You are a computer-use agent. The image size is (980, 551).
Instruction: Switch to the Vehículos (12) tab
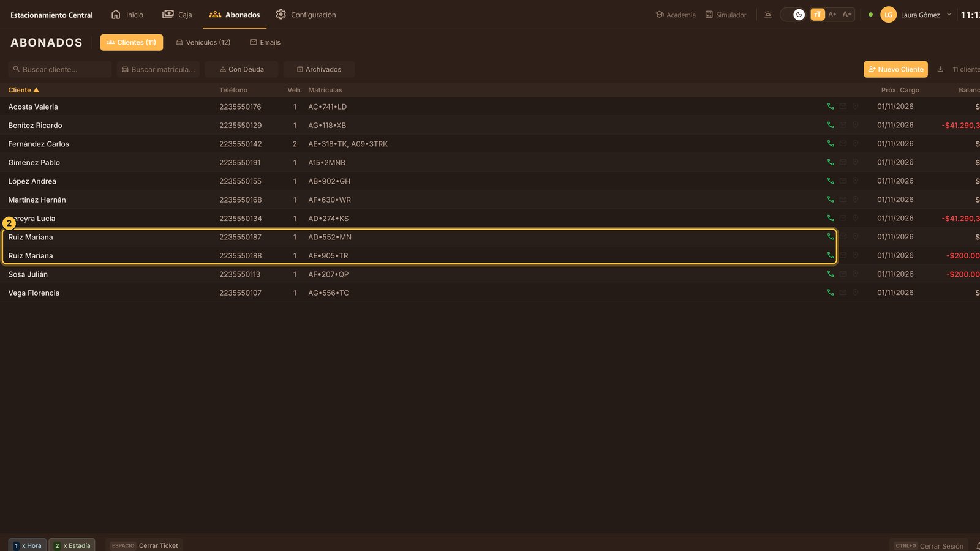pos(203,42)
